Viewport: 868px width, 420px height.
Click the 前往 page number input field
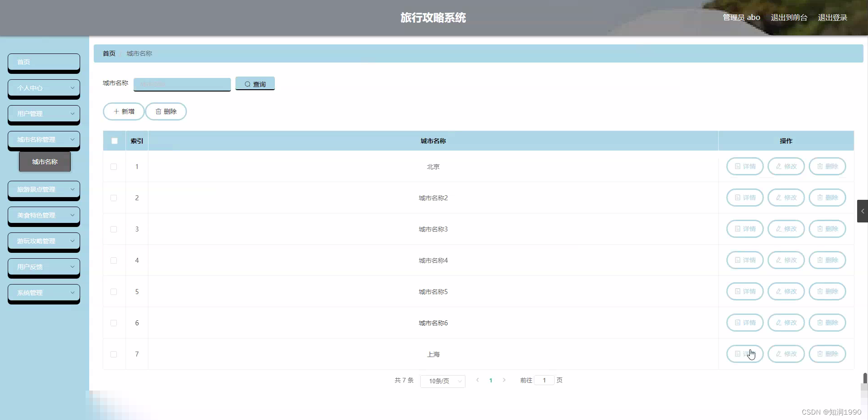point(544,380)
